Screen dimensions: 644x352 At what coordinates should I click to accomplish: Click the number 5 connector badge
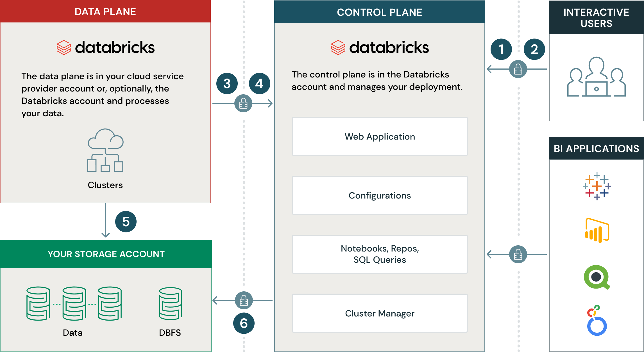[x=126, y=222]
